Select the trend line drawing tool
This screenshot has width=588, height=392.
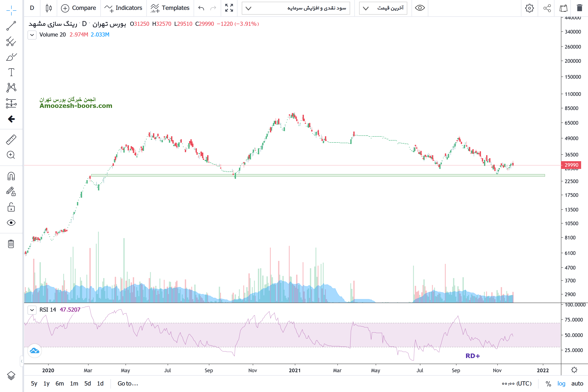tap(11, 26)
